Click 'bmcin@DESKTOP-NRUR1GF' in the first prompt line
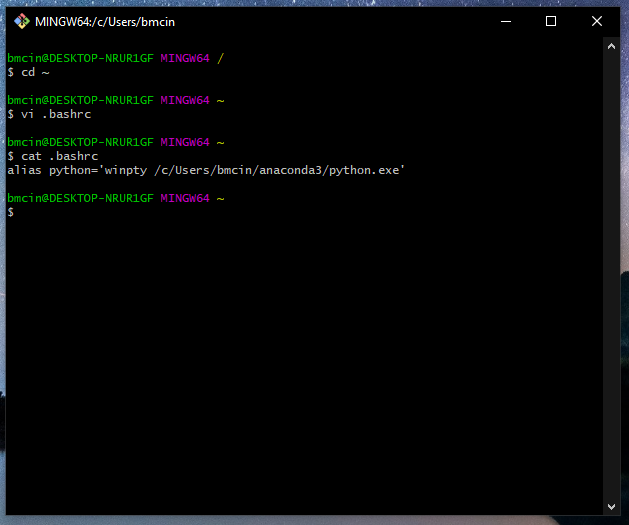This screenshot has width=629, height=525. click(x=80, y=58)
